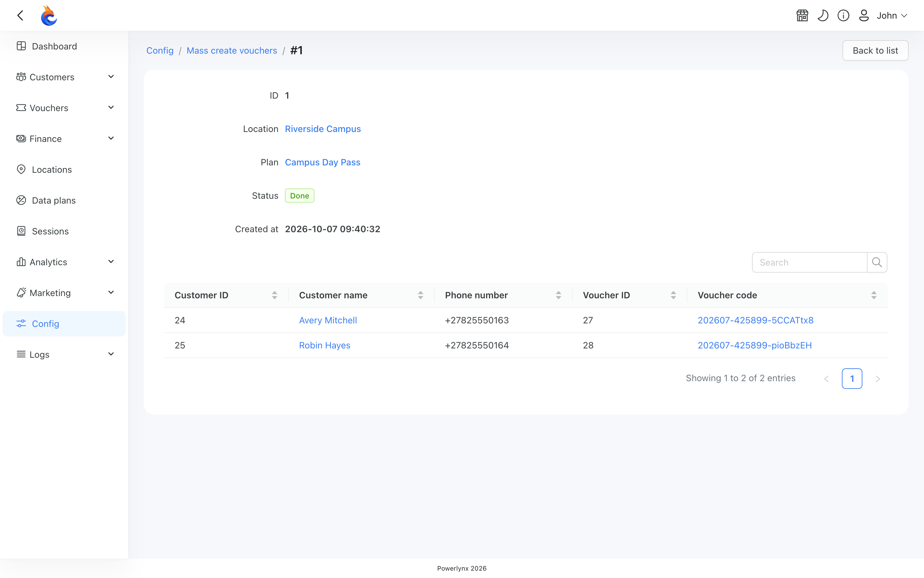Click the Locations pin icon
The image size is (924, 578).
point(21,169)
